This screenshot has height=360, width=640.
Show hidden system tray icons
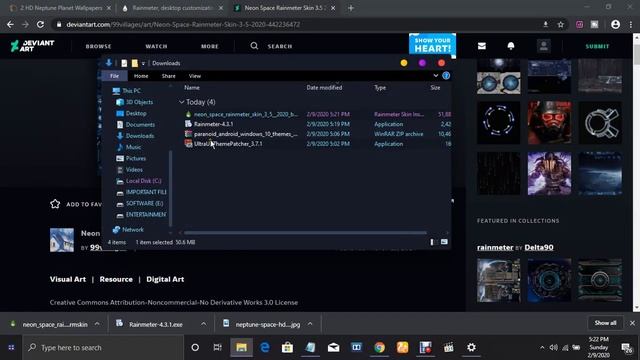tap(542, 347)
